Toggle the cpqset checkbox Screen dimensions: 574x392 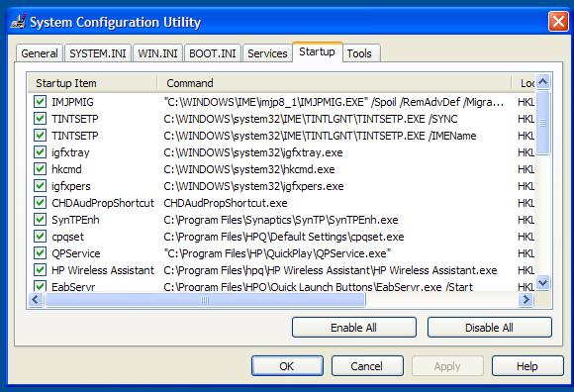click(x=40, y=236)
